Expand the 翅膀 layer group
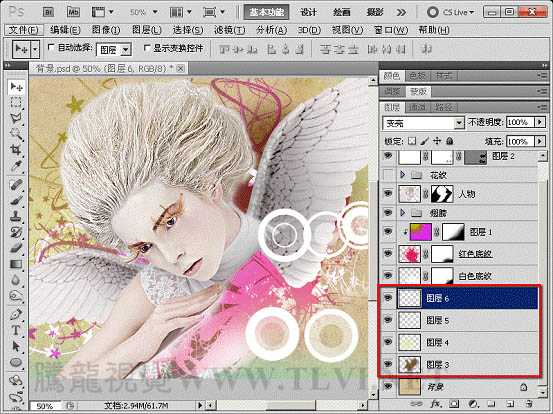 point(402,213)
